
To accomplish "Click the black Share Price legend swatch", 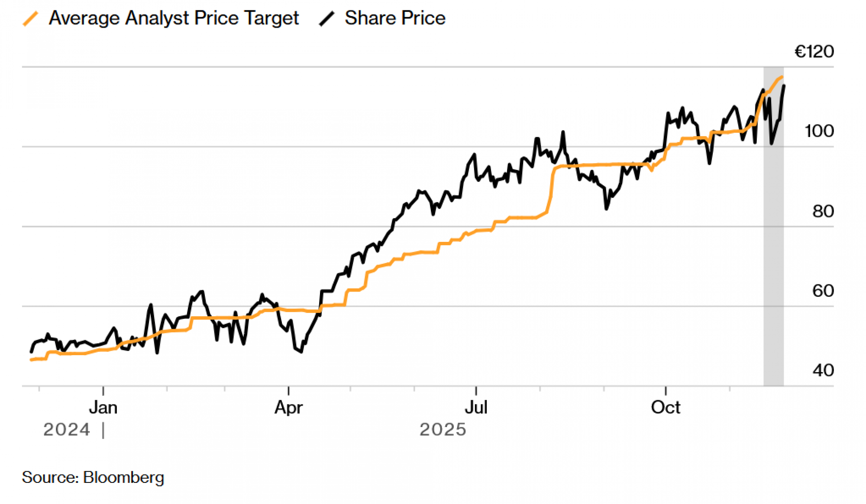I will point(326,19).
